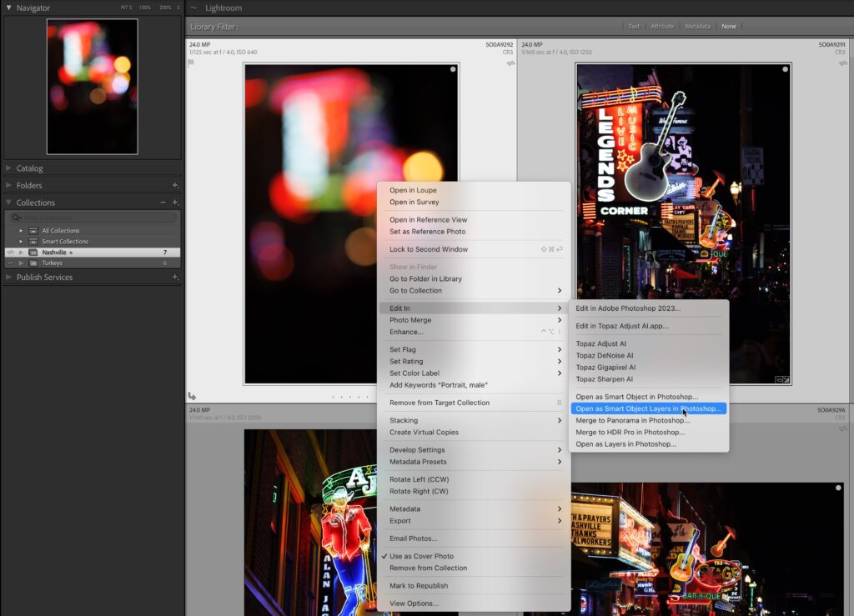Add a publish service with plus icon
The image size is (854, 616).
tap(175, 277)
